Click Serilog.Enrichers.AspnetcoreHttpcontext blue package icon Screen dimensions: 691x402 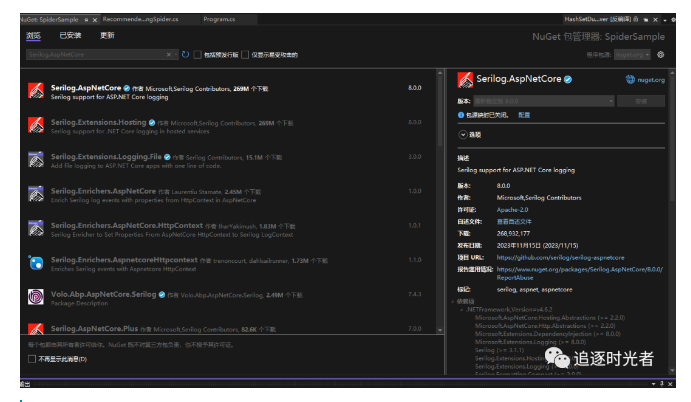(x=36, y=263)
